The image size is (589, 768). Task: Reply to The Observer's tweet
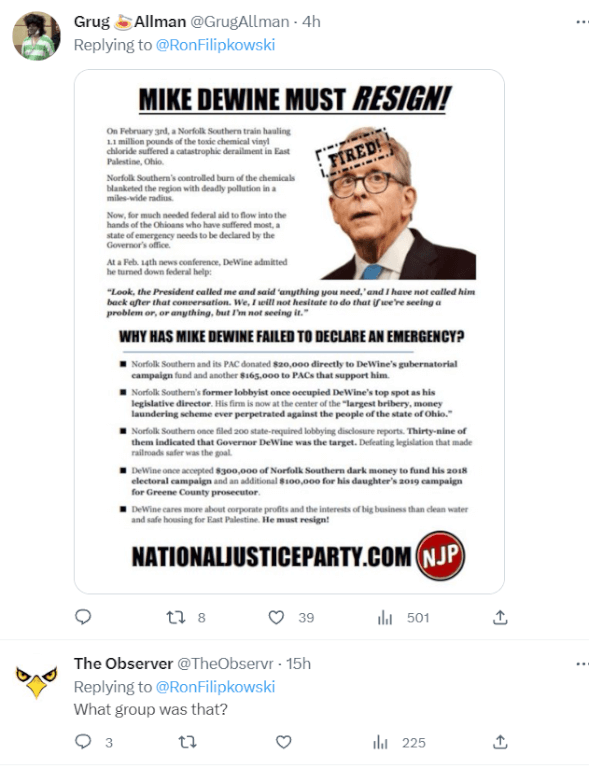point(83,742)
